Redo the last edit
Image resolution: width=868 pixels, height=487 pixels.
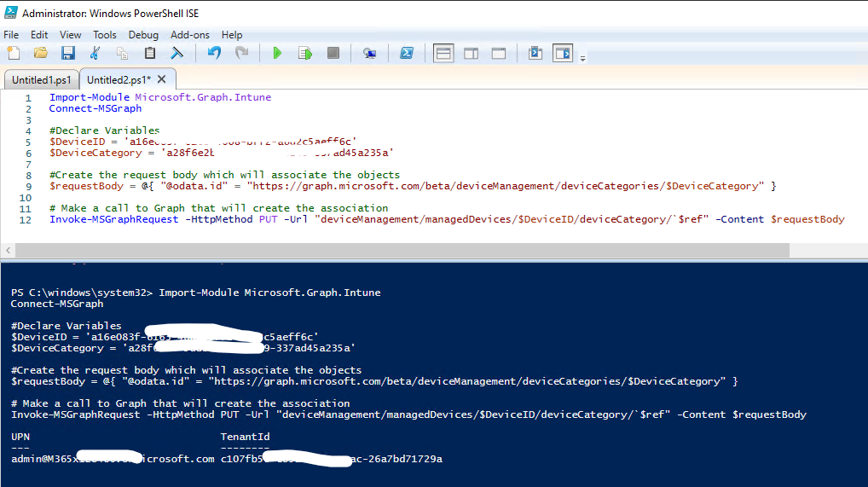pos(242,53)
